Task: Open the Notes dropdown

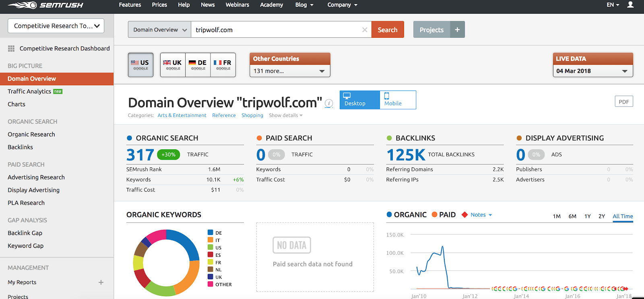Action: (481, 215)
